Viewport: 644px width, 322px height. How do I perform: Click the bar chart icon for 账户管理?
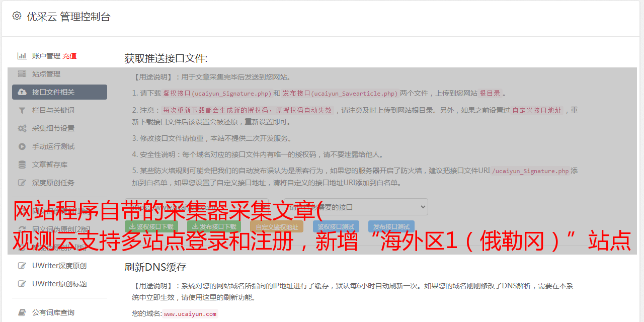(22, 56)
